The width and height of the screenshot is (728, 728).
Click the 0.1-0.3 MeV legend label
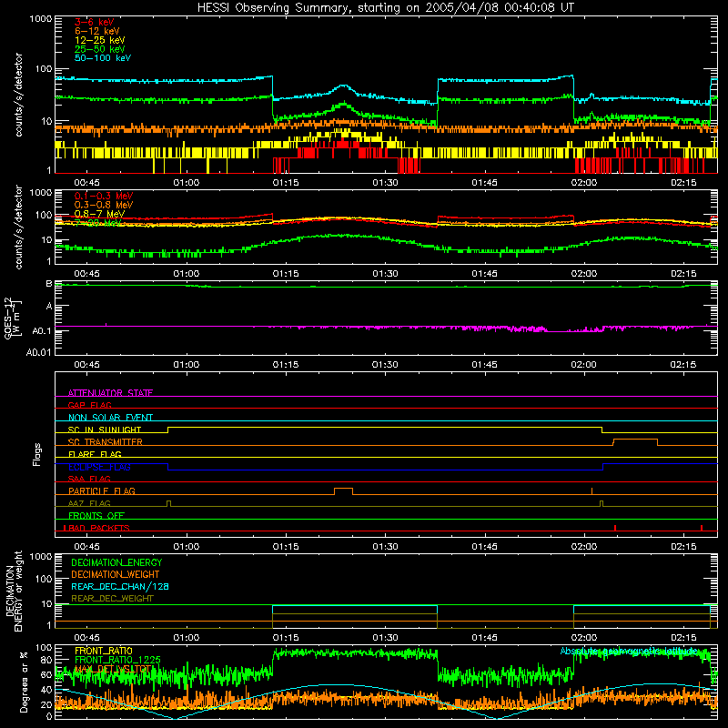point(104,196)
